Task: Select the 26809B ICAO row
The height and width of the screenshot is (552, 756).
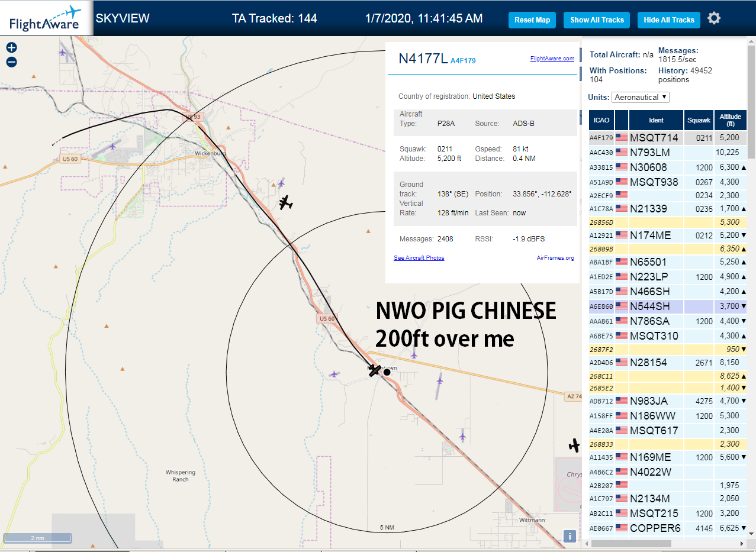Action: click(668, 248)
